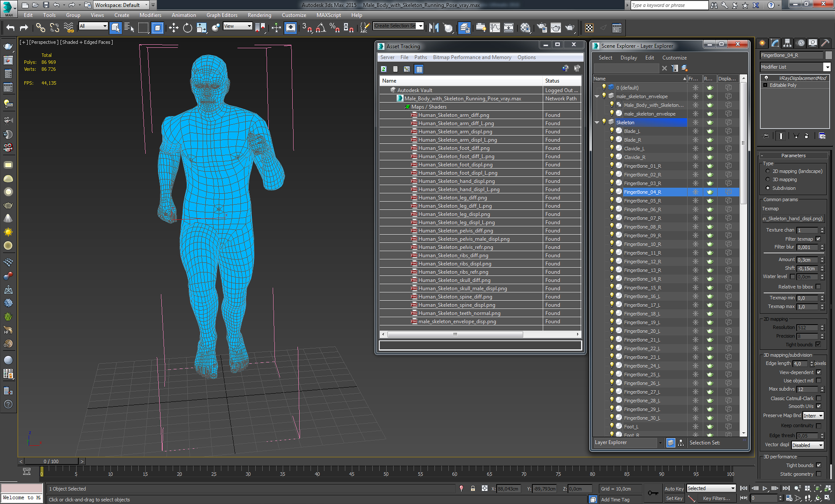This screenshot has width=835, height=504.
Task: Click the Set Key button
Action: 674,498
